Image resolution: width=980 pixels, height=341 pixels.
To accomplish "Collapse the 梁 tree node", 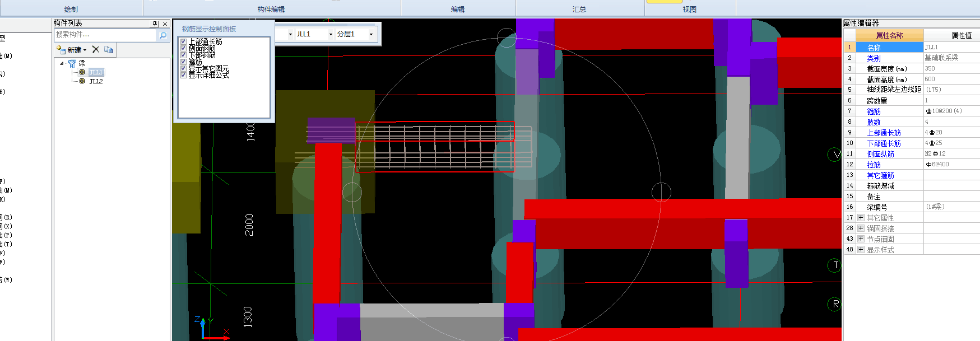I will pos(62,63).
